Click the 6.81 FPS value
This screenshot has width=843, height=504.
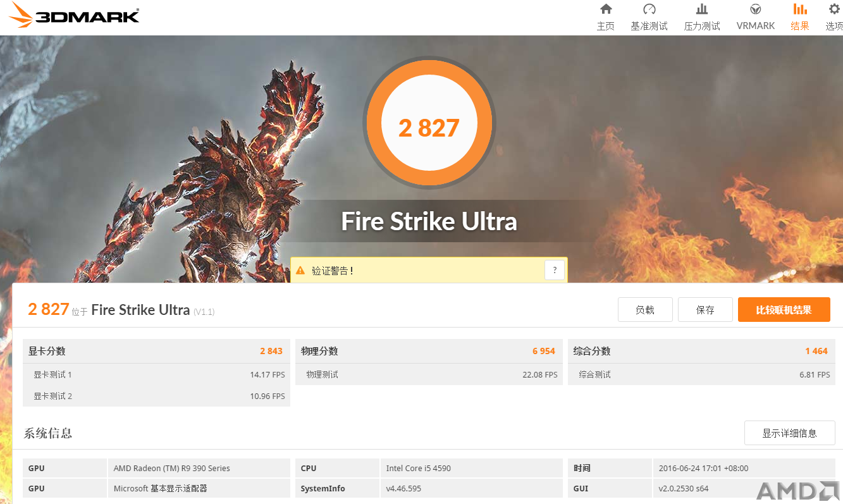[x=815, y=375]
